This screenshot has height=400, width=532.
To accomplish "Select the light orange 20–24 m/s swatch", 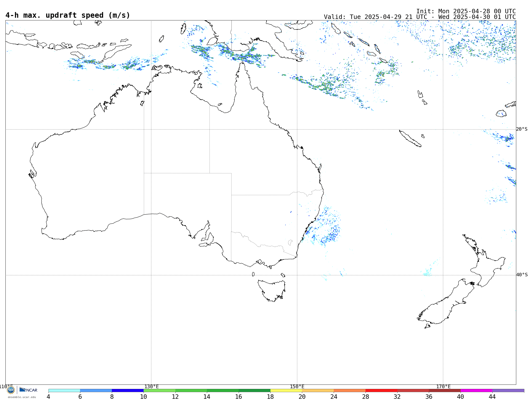I will click(318, 391).
